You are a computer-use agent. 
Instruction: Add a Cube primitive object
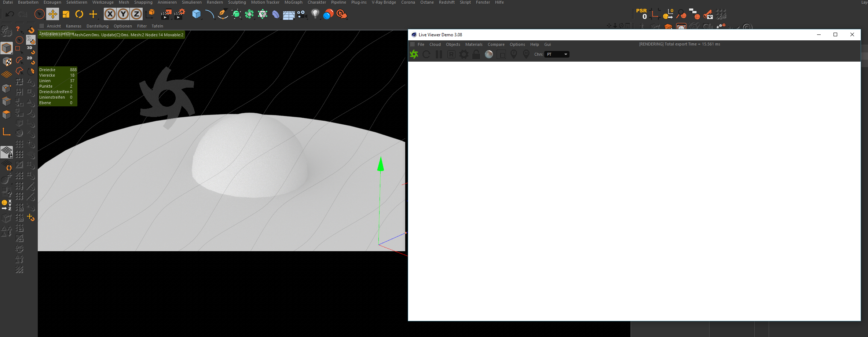pos(197,14)
